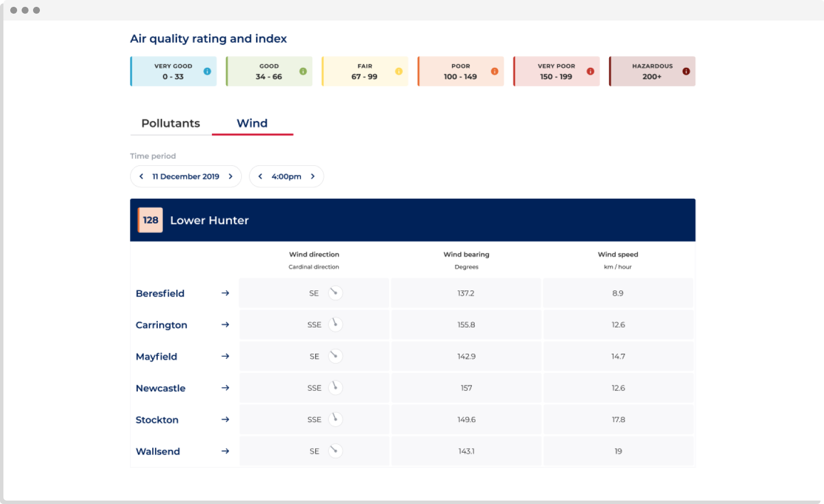Open the Newcastle station link
Image resolution: width=824 pixels, height=504 pixels.
click(161, 388)
